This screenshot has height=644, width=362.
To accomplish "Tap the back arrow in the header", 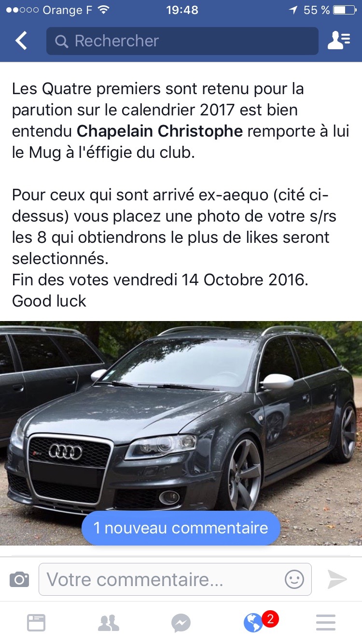I will [x=21, y=41].
